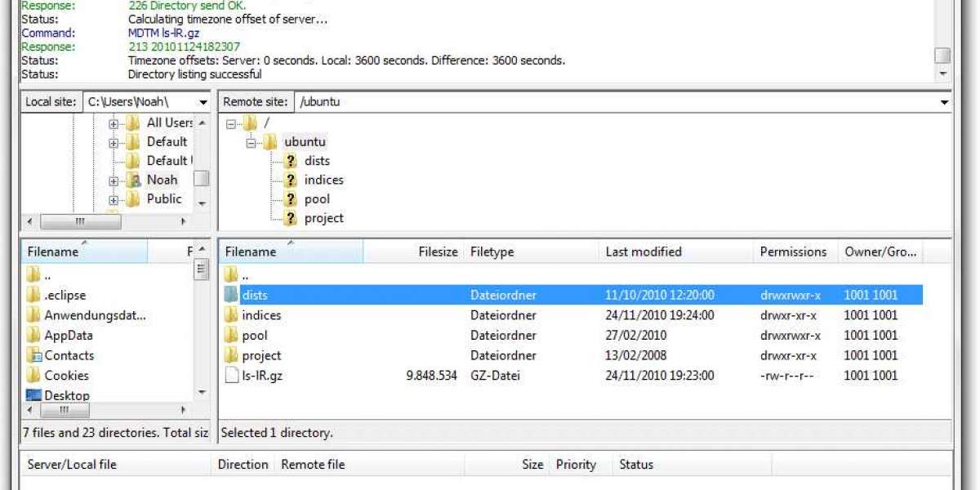The image size is (980, 490).
Task: Sort remote files by Filesize column
Action: tap(438, 252)
